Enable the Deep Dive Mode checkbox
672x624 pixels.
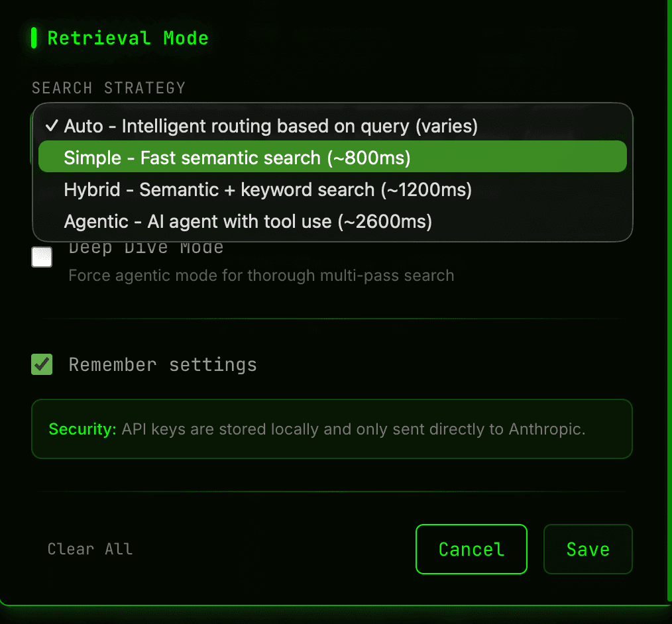(x=42, y=257)
